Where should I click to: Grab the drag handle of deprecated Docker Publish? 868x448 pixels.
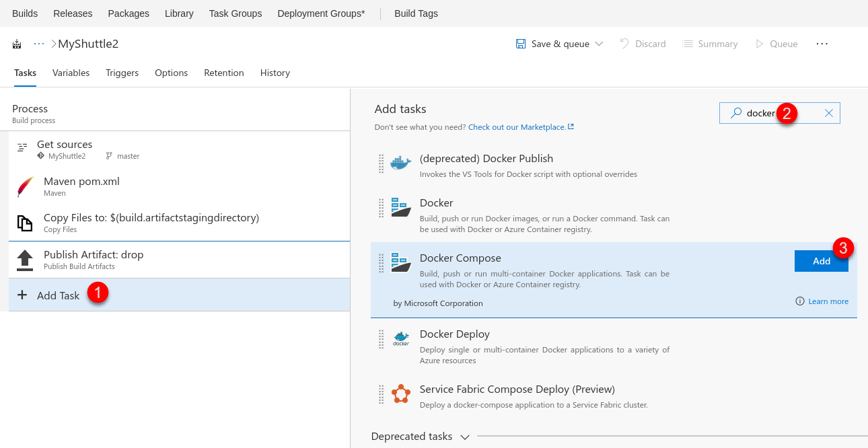(x=381, y=163)
